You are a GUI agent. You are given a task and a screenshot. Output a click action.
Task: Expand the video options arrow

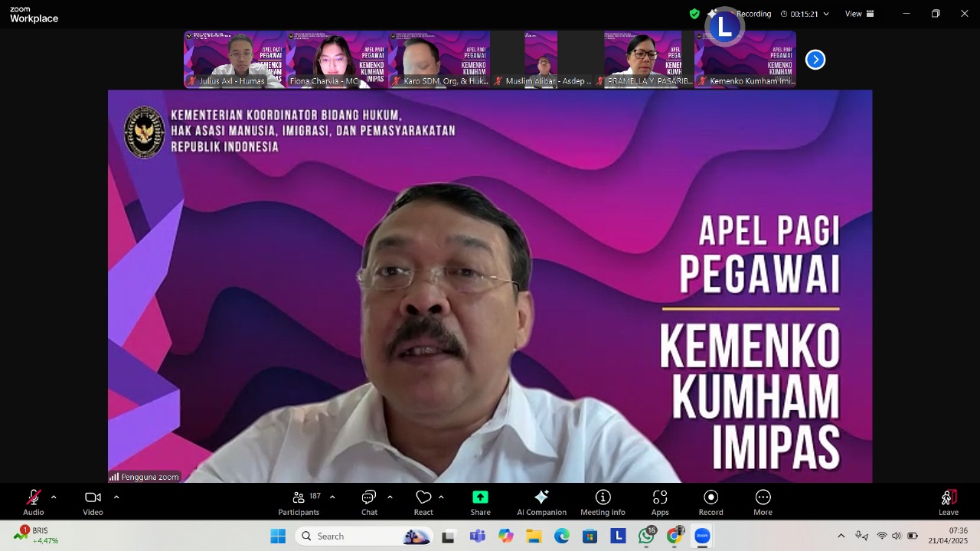[x=116, y=497]
